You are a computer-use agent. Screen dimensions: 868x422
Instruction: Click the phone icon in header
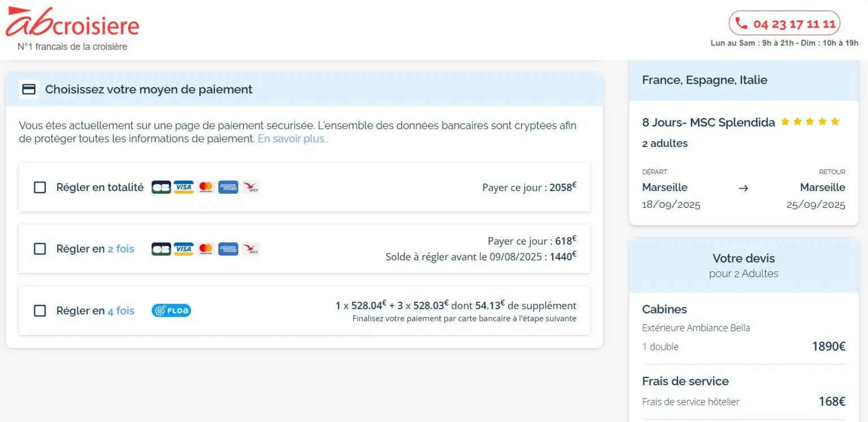click(x=741, y=24)
